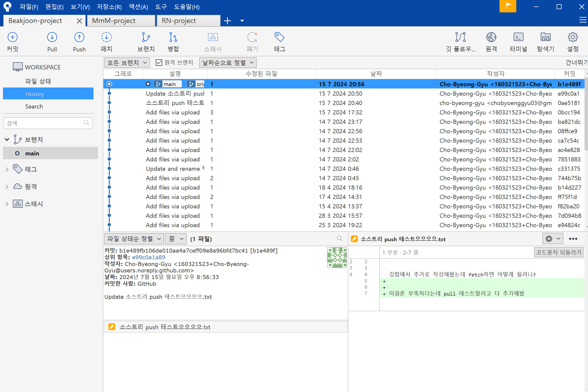The height and width of the screenshot is (392, 588).
Task: Add a new repository tab with plus
Action: [227, 21]
